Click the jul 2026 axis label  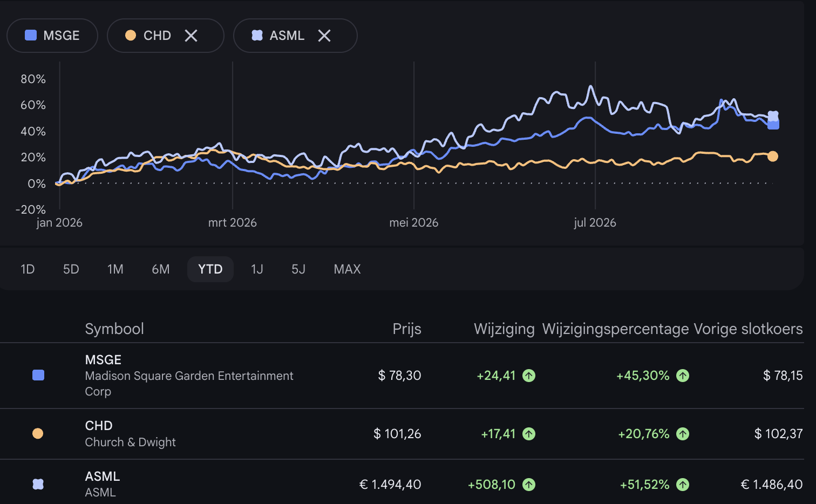pyautogui.click(x=595, y=223)
